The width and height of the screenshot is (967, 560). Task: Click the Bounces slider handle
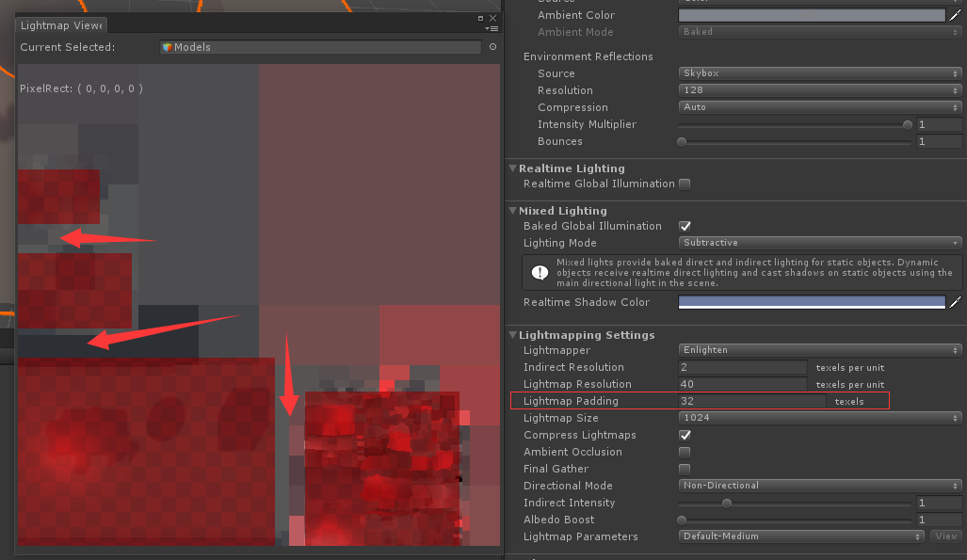click(682, 142)
